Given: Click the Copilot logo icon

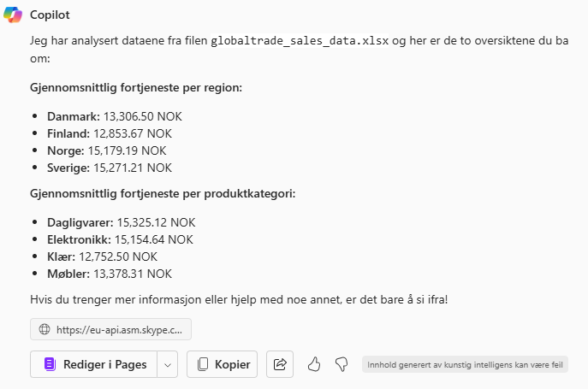Looking at the screenshot, I should pyautogui.click(x=12, y=15).
